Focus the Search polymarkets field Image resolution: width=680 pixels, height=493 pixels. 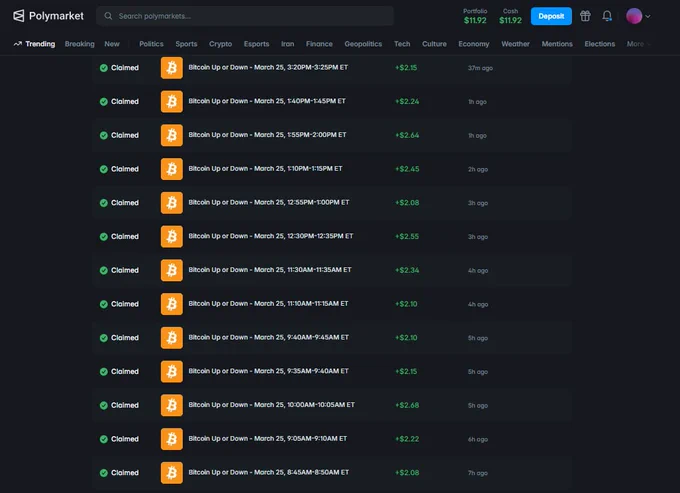(245, 16)
